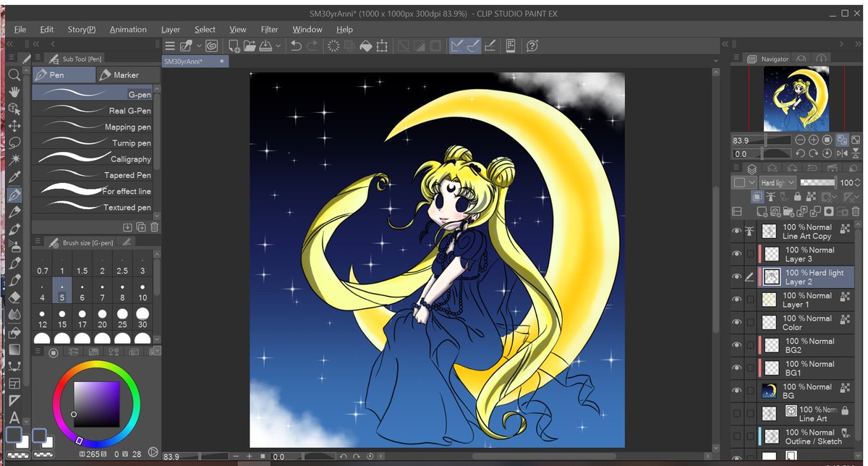The image size is (868, 466).
Task: Open Clip Studio launcher icon
Action: pyautogui.click(x=212, y=46)
